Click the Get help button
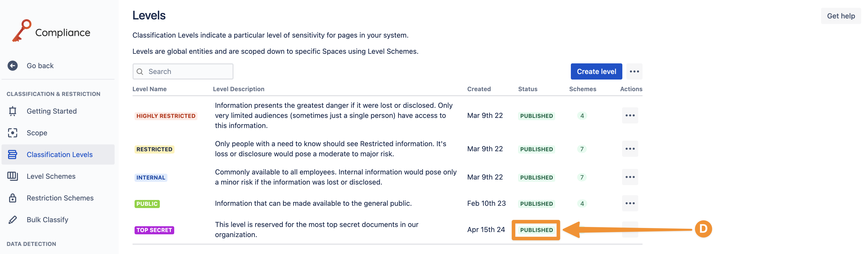868x254 pixels. coord(840,16)
